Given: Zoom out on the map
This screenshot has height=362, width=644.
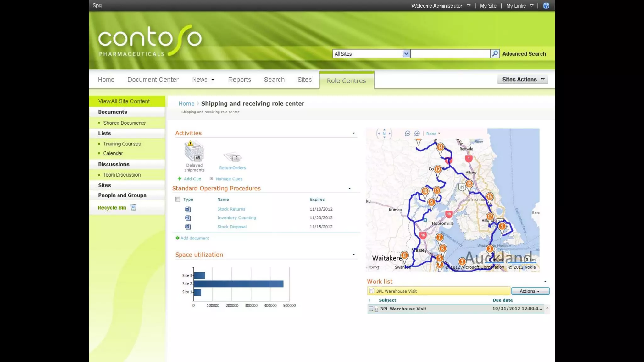Looking at the screenshot, I should point(408,134).
